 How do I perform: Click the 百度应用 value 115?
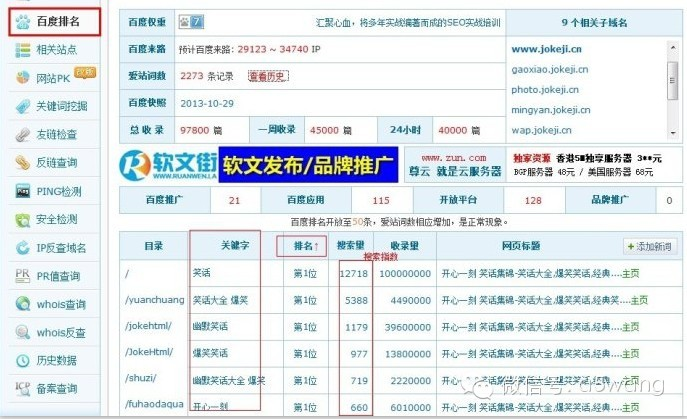(x=381, y=201)
